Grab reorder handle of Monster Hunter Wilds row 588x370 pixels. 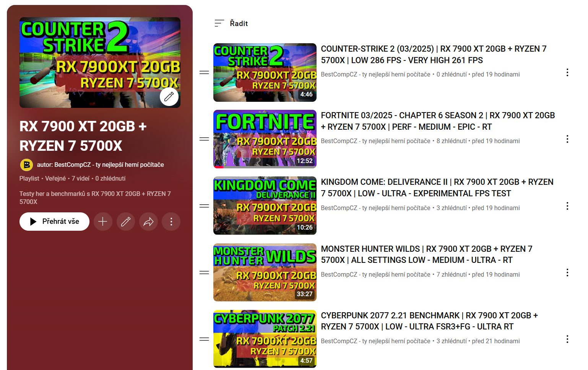click(x=204, y=272)
